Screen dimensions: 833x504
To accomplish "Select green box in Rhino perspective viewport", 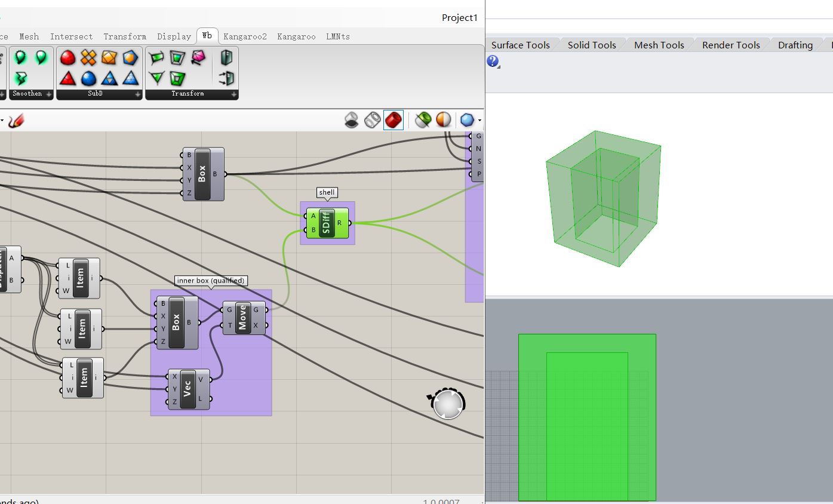I will click(x=603, y=198).
